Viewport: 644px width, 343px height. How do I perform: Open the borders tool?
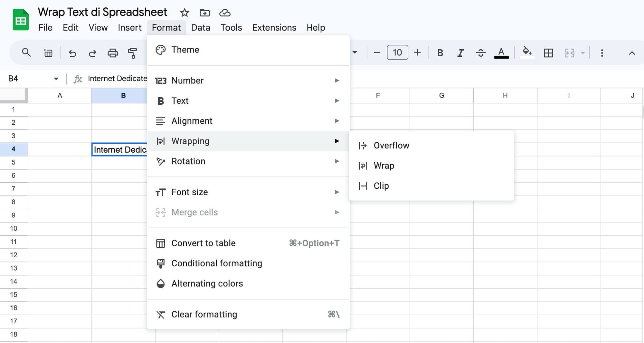(x=548, y=53)
